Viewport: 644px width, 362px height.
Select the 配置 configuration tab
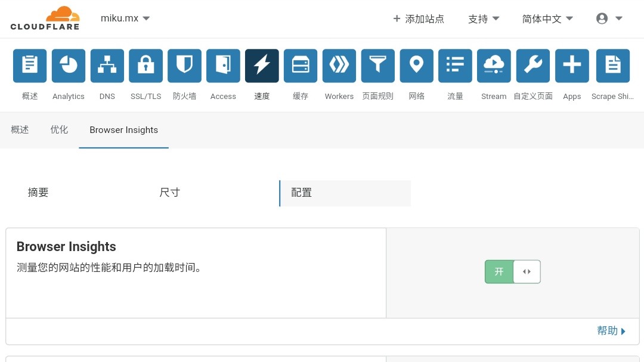[345, 193]
